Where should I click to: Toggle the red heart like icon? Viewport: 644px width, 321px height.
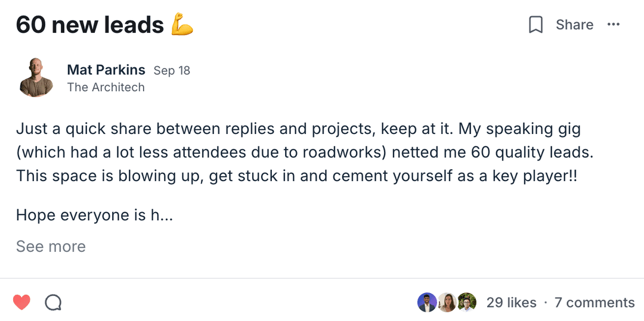pos(21,303)
